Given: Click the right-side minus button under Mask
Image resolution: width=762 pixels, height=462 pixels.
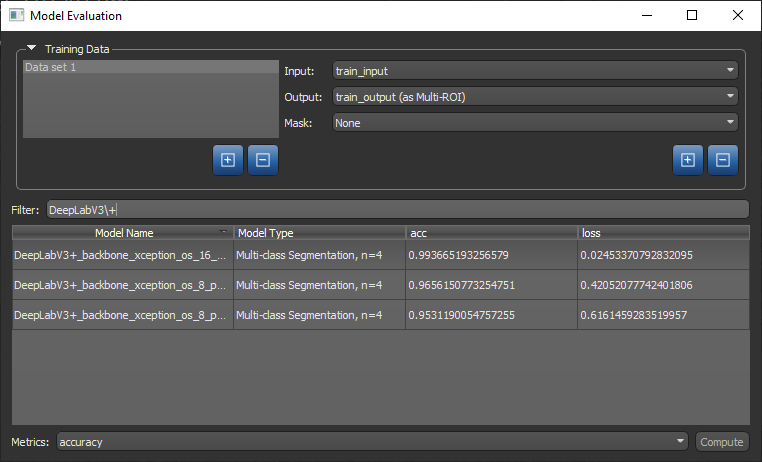Looking at the screenshot, I should pyautogui.click(x=723, y=160).
